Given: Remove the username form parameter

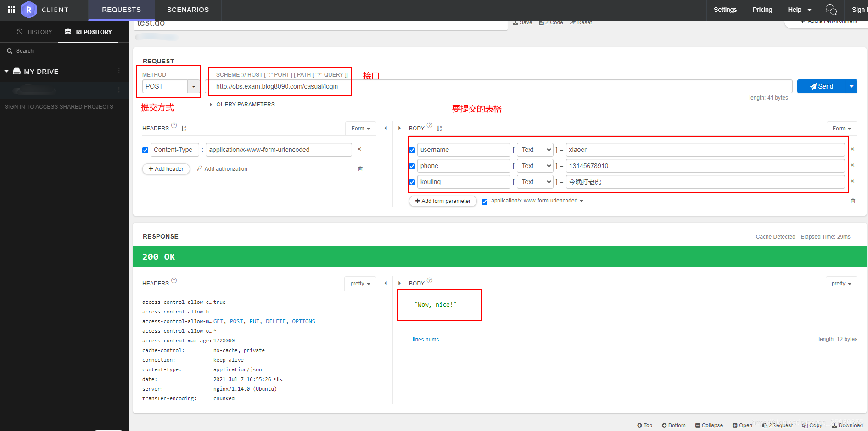Looking at the screenshot, I should point(852,149).
